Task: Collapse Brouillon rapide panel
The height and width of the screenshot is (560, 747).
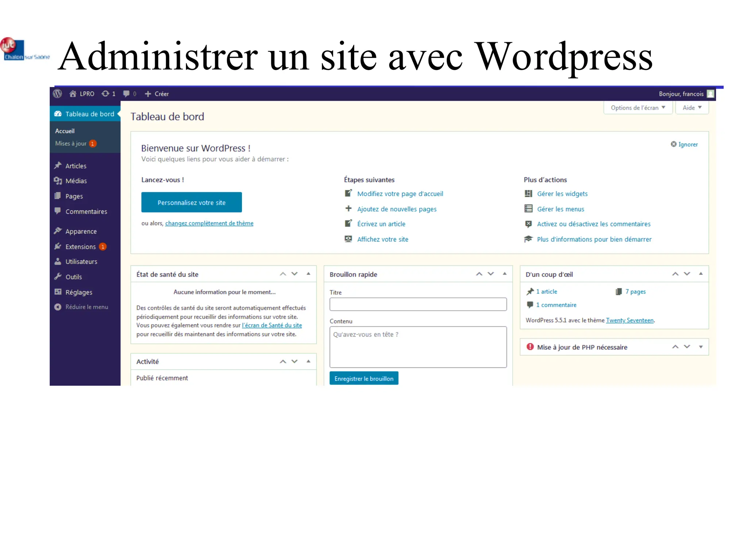Action: 505,274
